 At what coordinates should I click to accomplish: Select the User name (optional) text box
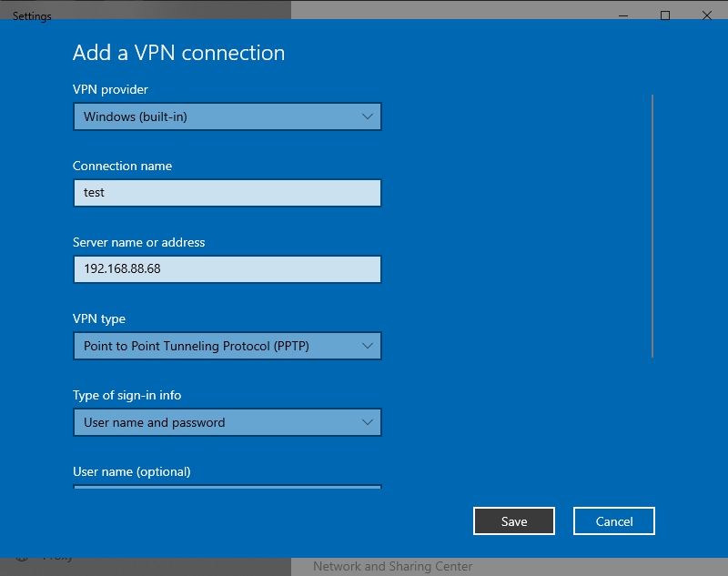(227, 487)
